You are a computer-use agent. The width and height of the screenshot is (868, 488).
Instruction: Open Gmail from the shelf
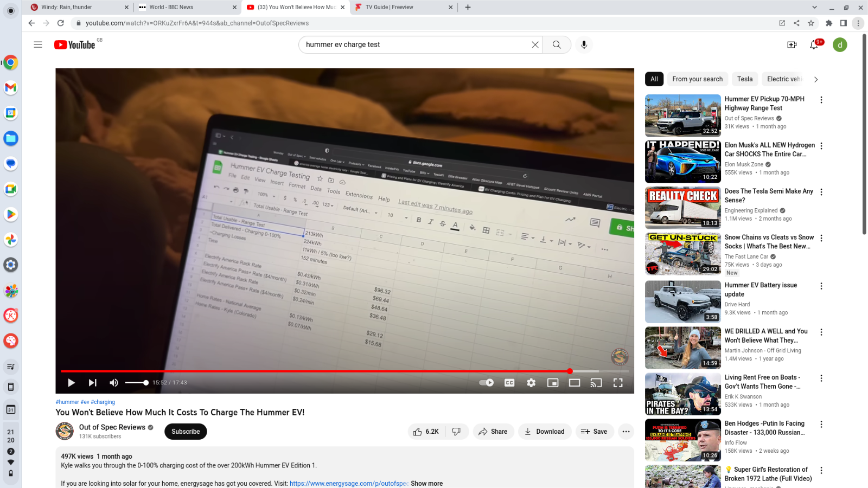pos(11,87)
